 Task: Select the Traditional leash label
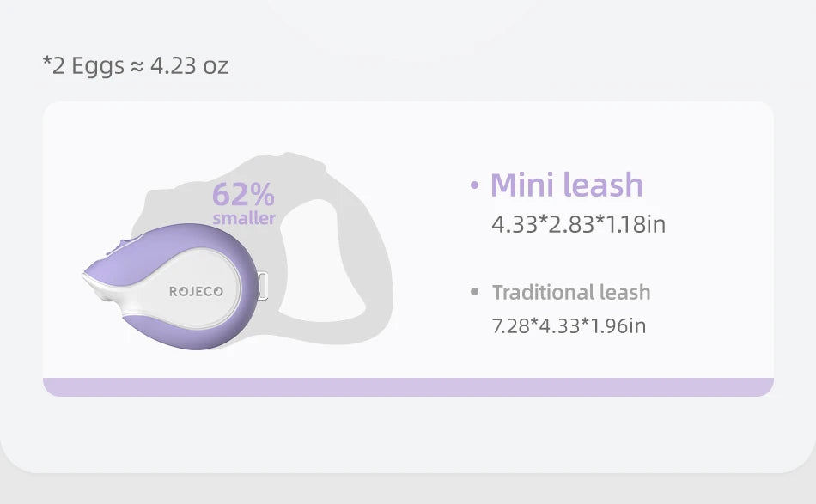coord(571,292)
